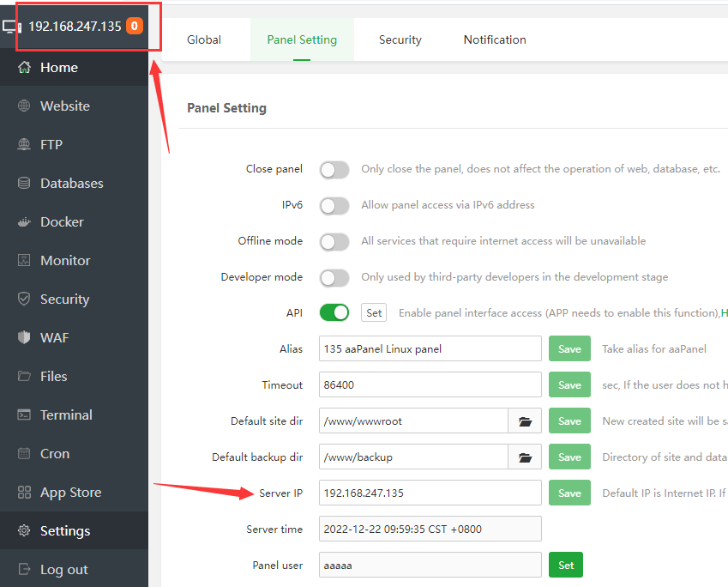The width and height of the screenshot is (728, 587).
Task: Open the Notification tab
Action: click(x=495, y=39)
